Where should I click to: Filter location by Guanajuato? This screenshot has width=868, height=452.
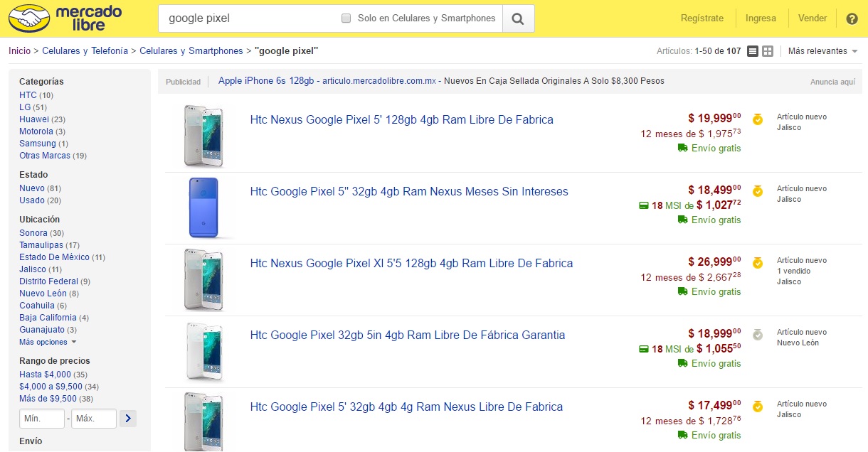42,330
